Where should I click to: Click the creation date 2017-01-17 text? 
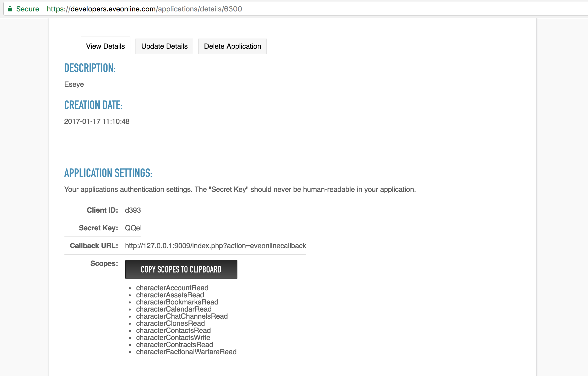(97, 121)
